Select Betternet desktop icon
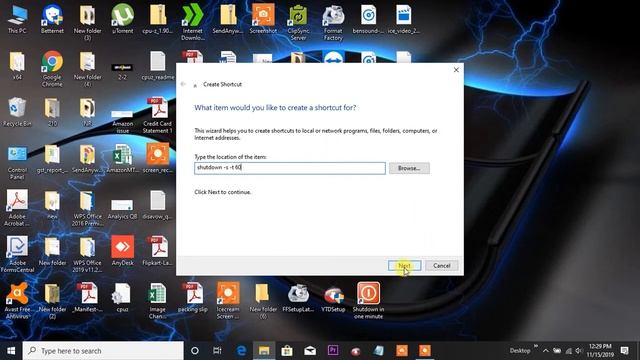This screenshot has width=640, height=360. click(x=52, y=20)
